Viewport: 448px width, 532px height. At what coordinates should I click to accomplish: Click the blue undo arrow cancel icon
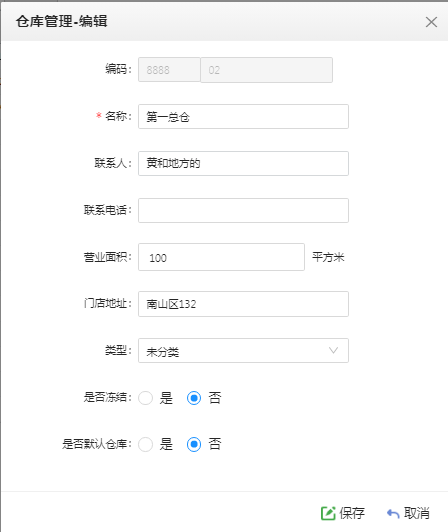(393, 514)
